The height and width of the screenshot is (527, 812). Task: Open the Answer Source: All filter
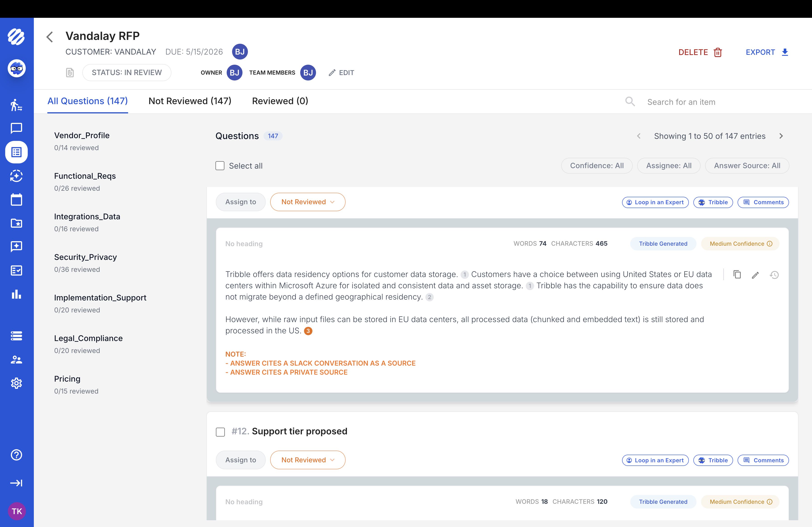pyautogui.click(x=747, y=166)
